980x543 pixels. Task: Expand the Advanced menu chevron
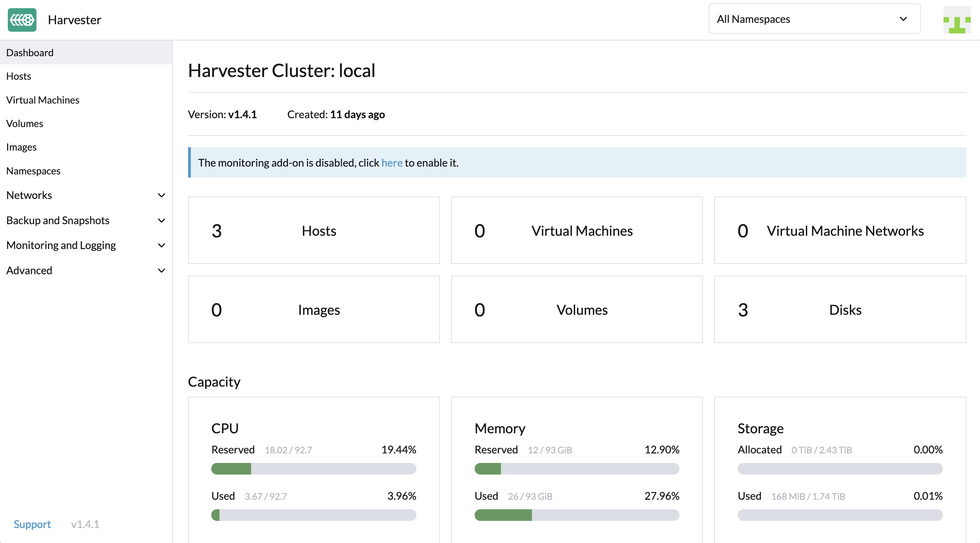[161, 271]
